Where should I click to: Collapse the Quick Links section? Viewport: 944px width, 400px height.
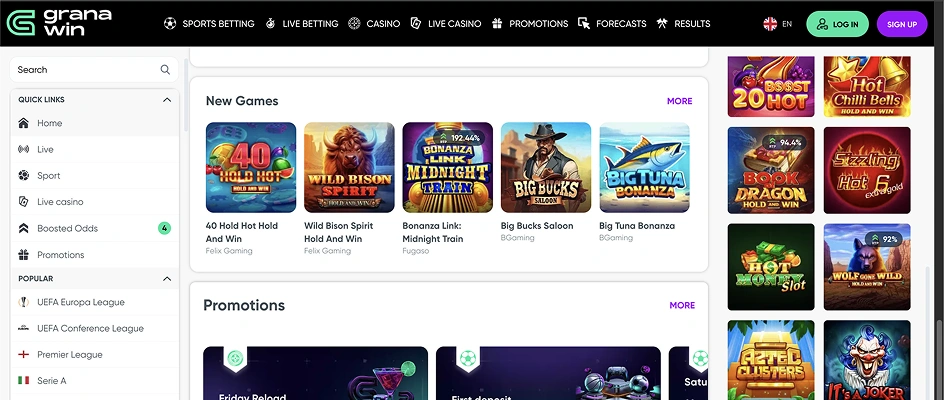point(167,100)
